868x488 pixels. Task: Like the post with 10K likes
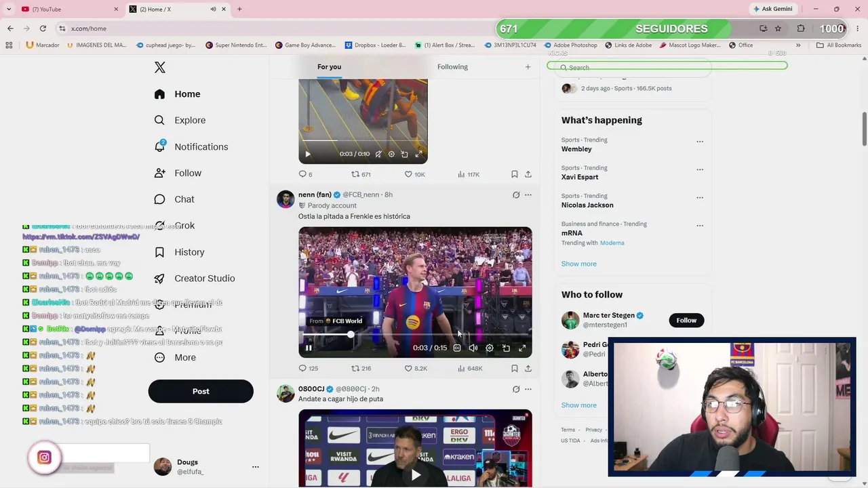[x=414, y=174]
